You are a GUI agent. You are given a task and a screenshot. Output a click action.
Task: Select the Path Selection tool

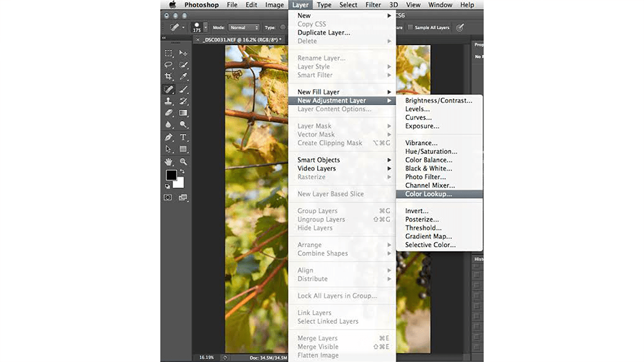tap(169, 149)
